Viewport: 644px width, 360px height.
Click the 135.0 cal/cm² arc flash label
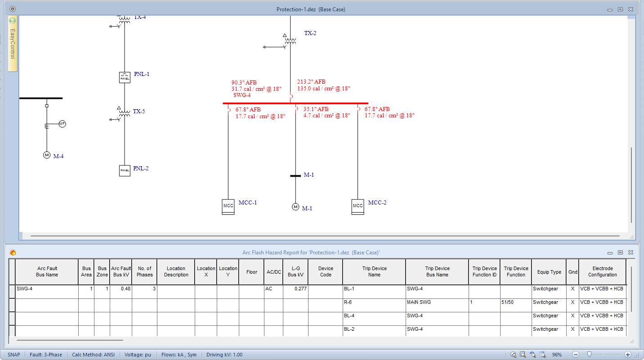[x=323, y=89]
